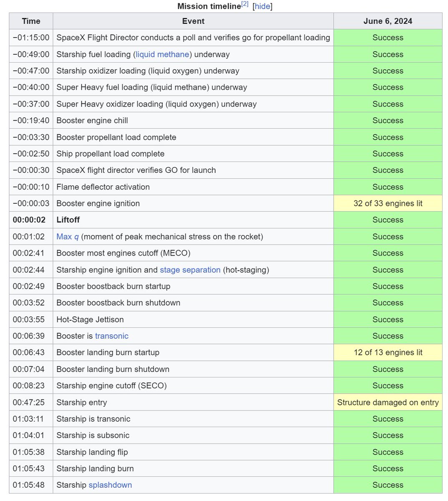Open citation reference [2]
Image resolution: width=448 pixels, height=501 pixels.
click(x=245, y=4)
